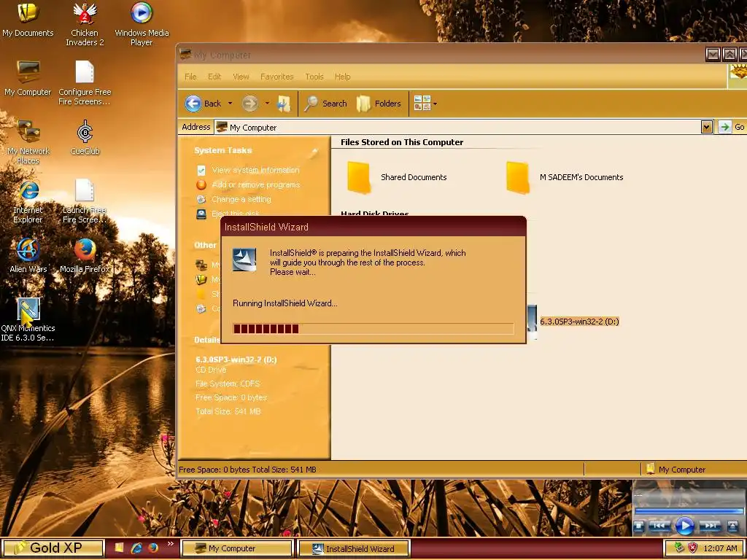
Task: Click the Add or remove programs link
Action: point(256,184)
